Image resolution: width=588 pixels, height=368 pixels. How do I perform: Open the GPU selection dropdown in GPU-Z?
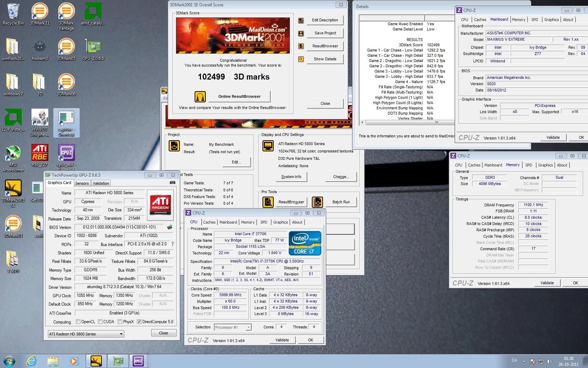coord(86,334)
